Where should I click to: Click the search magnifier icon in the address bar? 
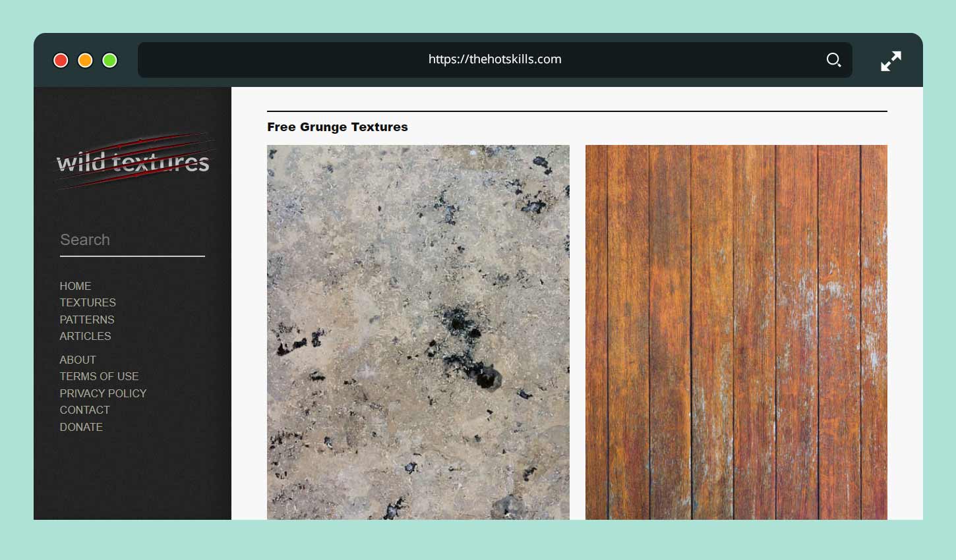click(833, 59)
